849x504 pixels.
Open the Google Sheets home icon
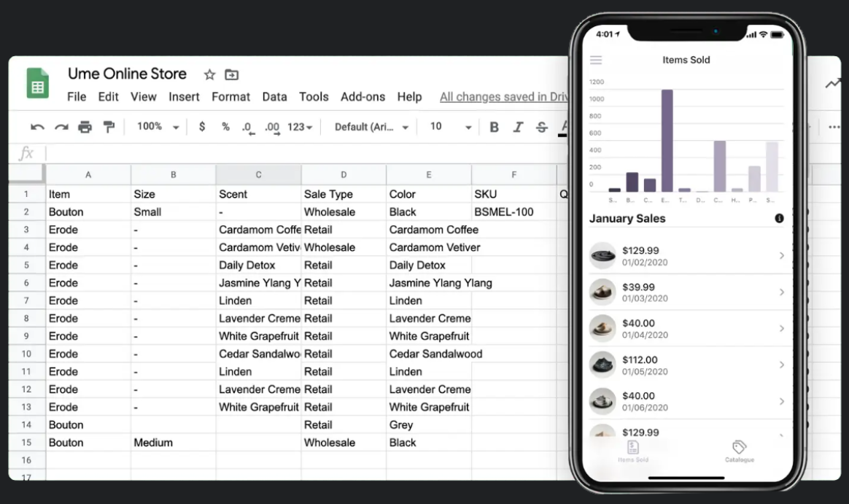click(x=37, y=83)
